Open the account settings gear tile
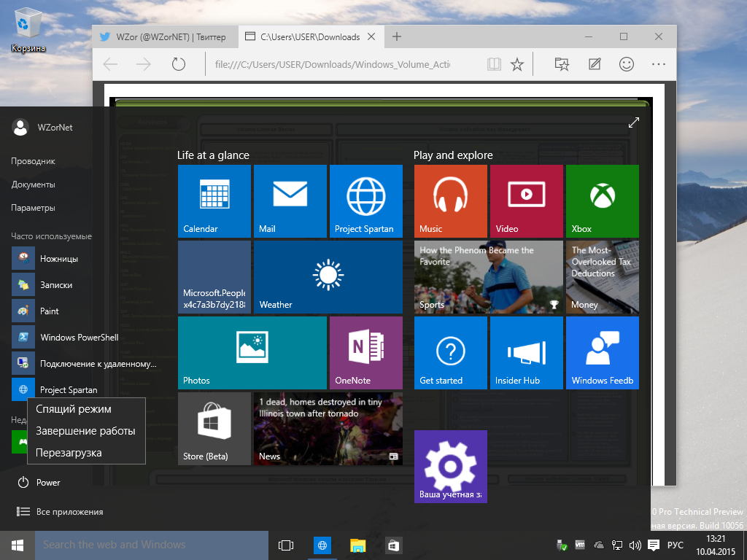Screen dimensions: 747x560 coord(451,467)
